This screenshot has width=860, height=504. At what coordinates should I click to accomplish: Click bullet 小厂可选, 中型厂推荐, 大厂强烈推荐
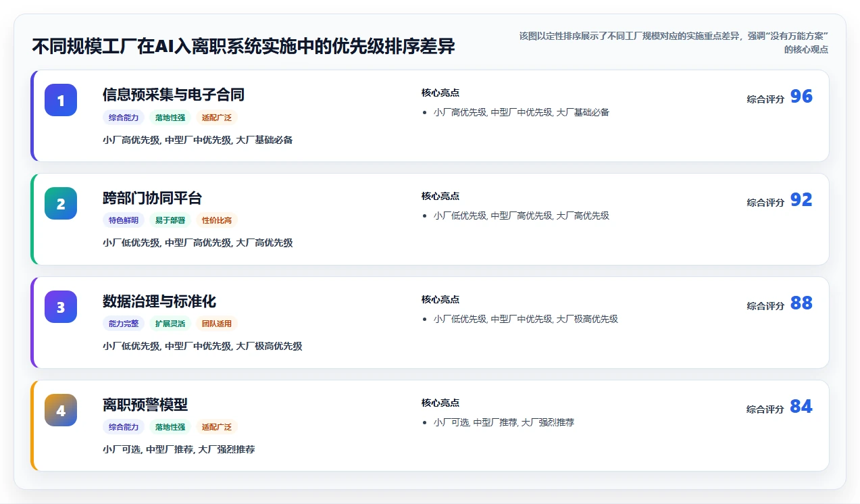pos(504,423)
